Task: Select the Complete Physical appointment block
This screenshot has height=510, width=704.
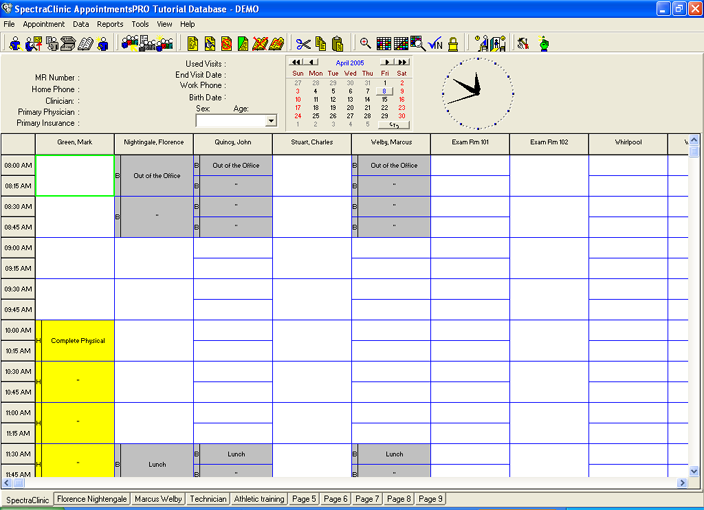Action: coord(78,341)
